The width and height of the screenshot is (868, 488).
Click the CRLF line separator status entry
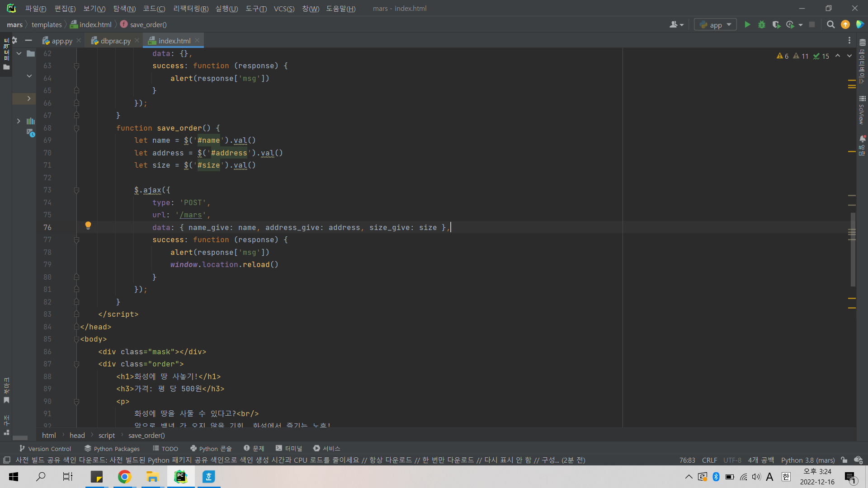[709, 460]
